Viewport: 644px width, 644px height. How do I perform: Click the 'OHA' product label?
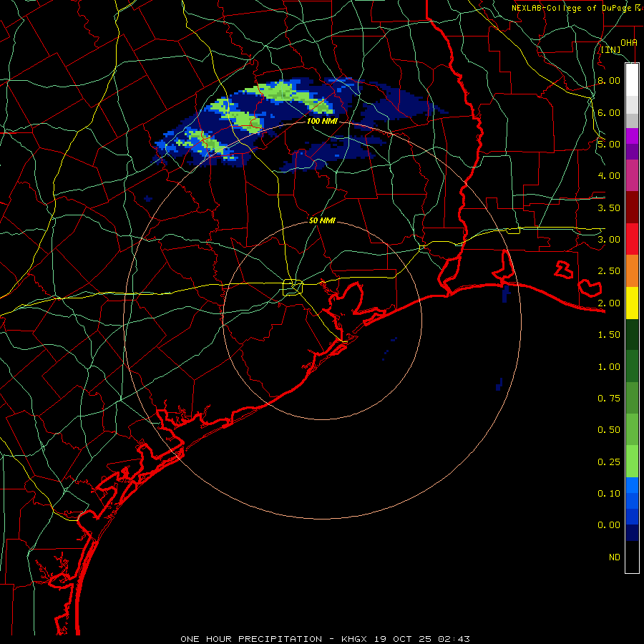(629, 43)
